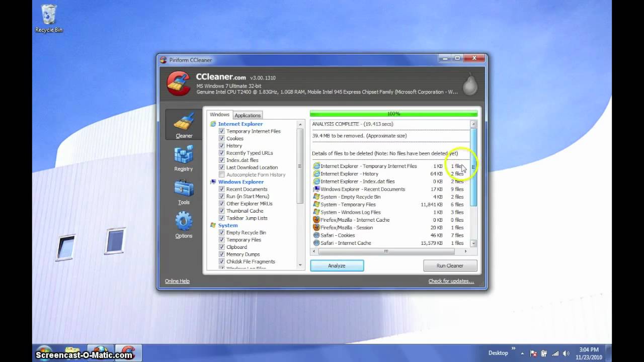Click icon of System - Temporary Files result
644x362 pixels.
[x=316, y=204]
